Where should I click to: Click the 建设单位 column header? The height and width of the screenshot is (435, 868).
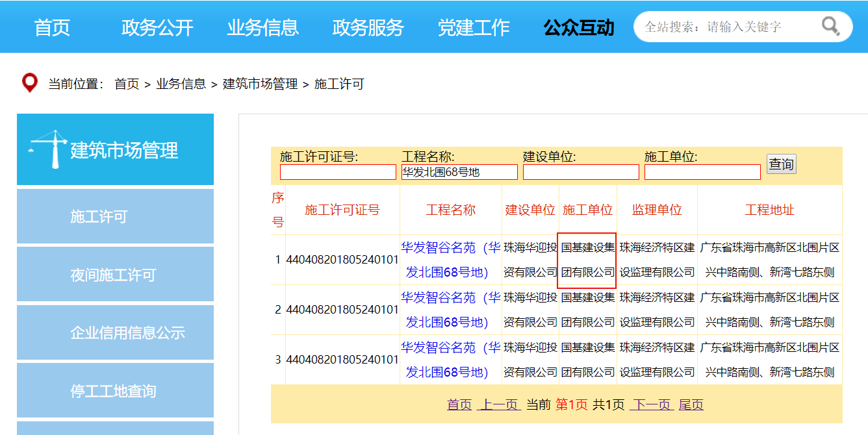[x=530, y=210]
